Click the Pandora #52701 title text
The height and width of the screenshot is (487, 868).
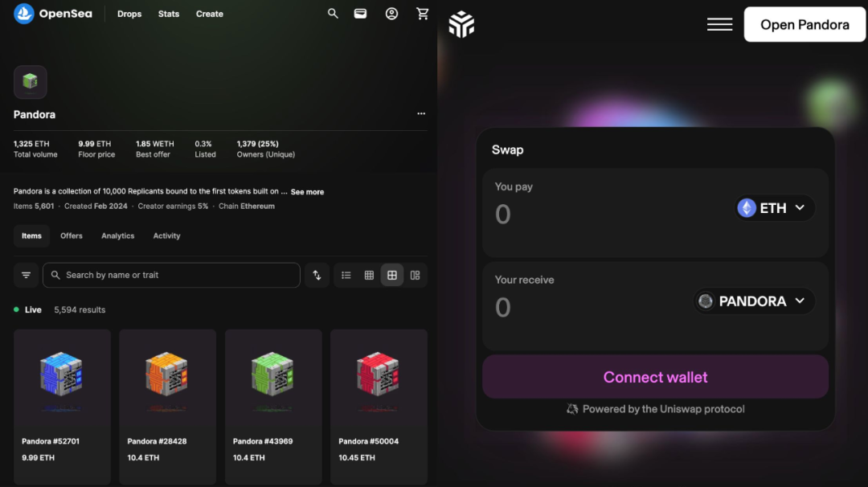(x=51, y=442)
